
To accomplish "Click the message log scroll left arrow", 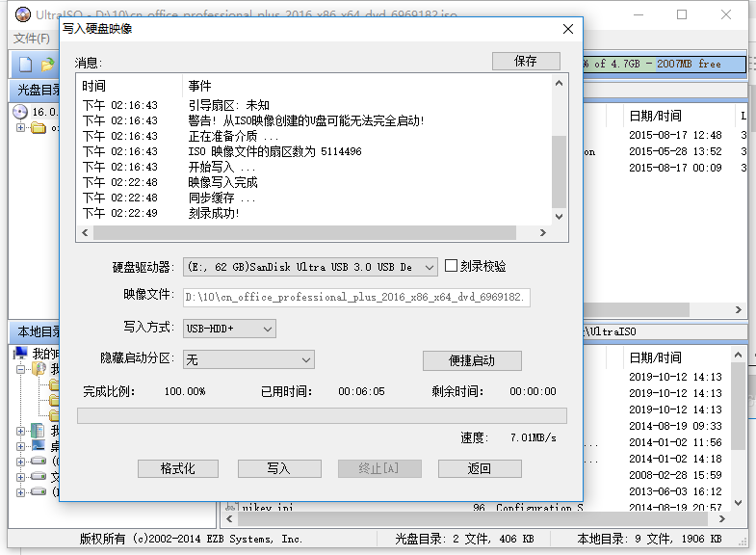I will tap(86, 233).
